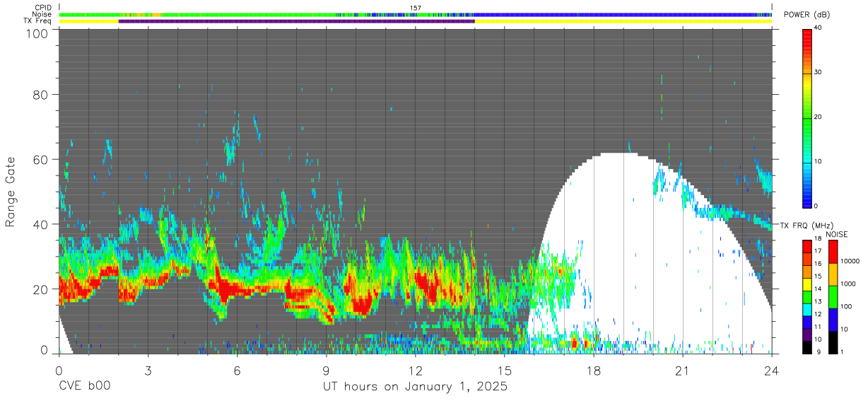Screen dimensions: 868x401
Task: Click the 60 label on Range Gate axis
Action: 40,160
